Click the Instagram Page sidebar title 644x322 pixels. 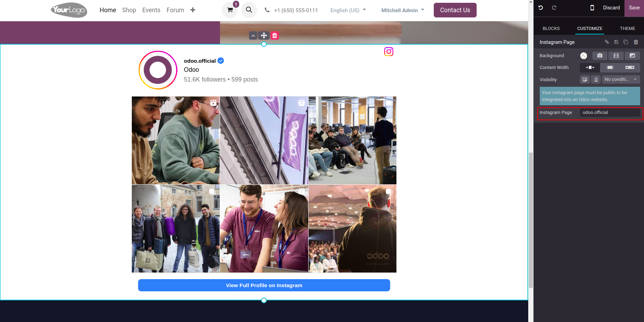(x=557, y=42)
